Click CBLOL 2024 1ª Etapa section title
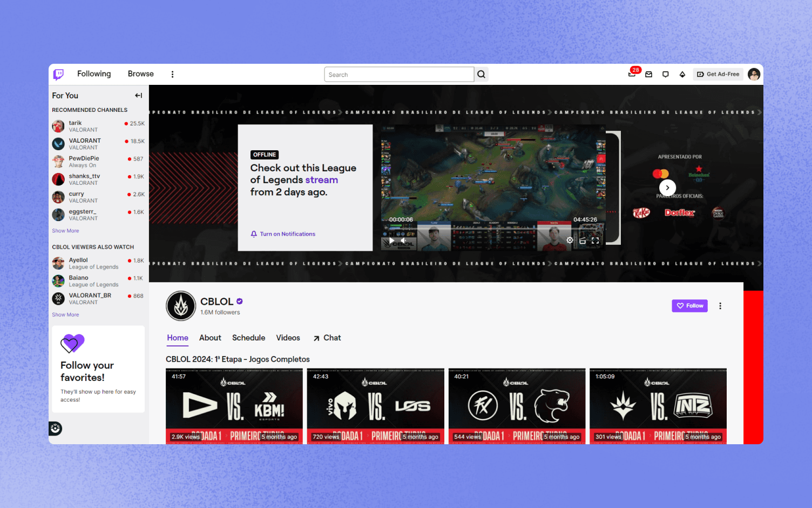This screenshot has width=812, height=508. [x=238, y=359]
